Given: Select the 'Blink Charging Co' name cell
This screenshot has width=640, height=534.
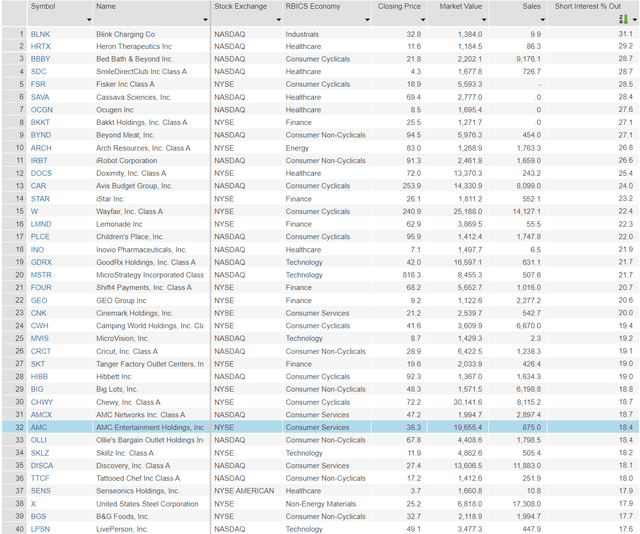Looking at the screenshot, I should click(x=151, y=34).
